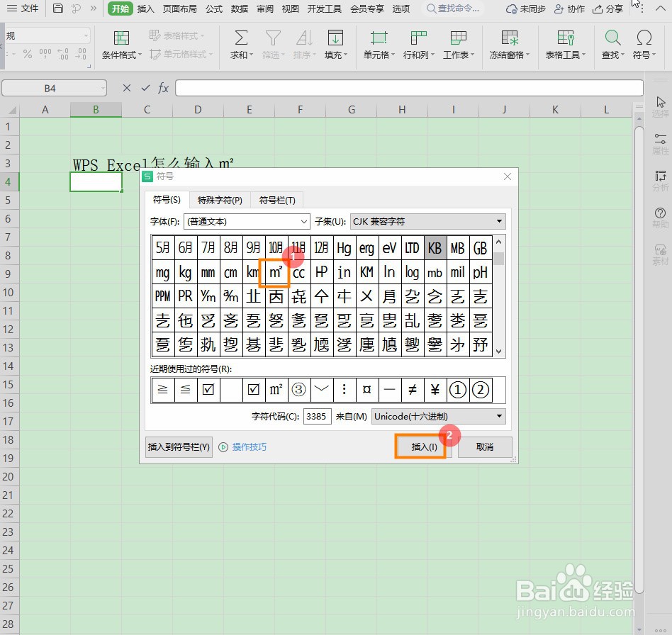Click the 行和列 rows and columns icon

coord(418,38)
